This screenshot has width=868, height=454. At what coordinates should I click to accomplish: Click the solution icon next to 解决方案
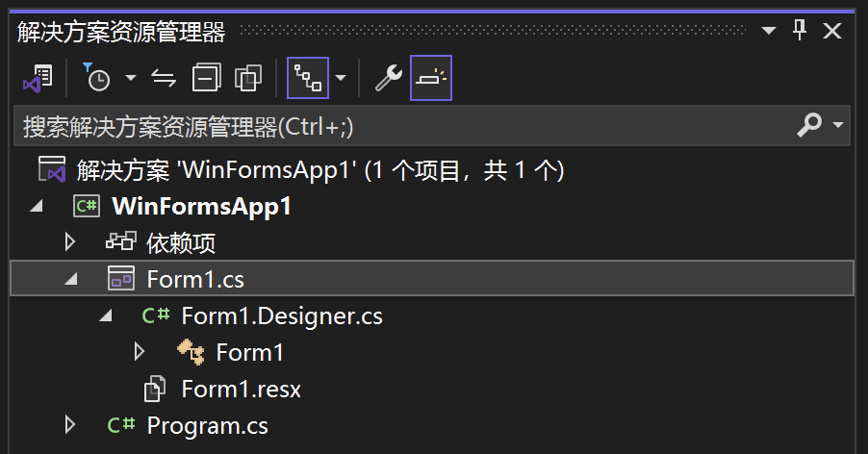(x=52, y=169)
